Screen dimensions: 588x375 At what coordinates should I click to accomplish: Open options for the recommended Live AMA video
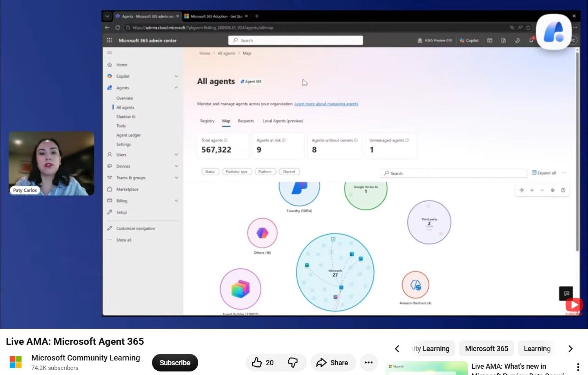coord(578,367)
